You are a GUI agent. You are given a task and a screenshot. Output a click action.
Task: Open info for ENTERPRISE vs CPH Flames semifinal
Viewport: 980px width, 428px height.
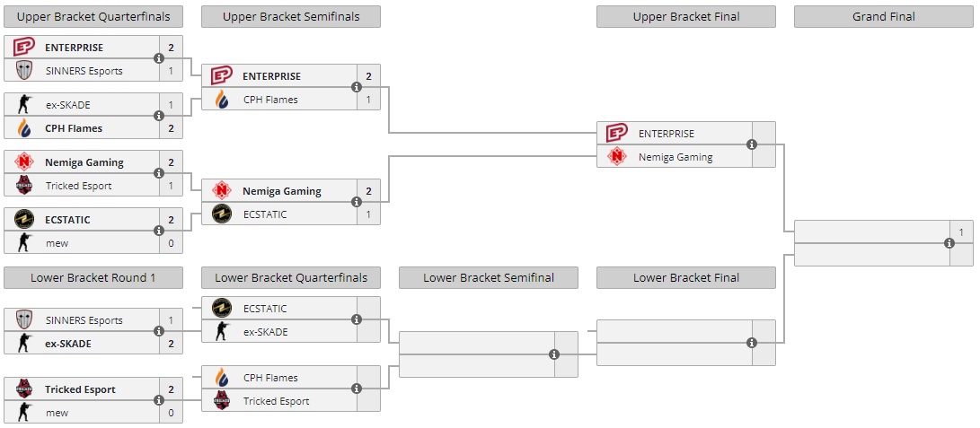click(357, 87)
